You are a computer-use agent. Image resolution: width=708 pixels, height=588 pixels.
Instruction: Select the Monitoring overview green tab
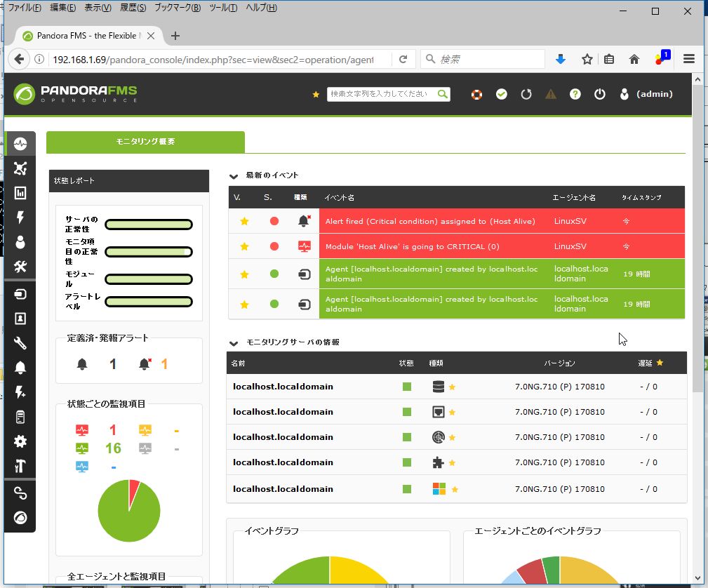click(145, 142)
